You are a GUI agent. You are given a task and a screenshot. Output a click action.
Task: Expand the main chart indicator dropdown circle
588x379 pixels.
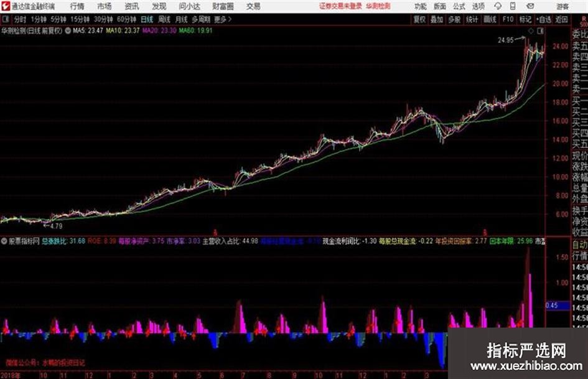pos(68,30)
